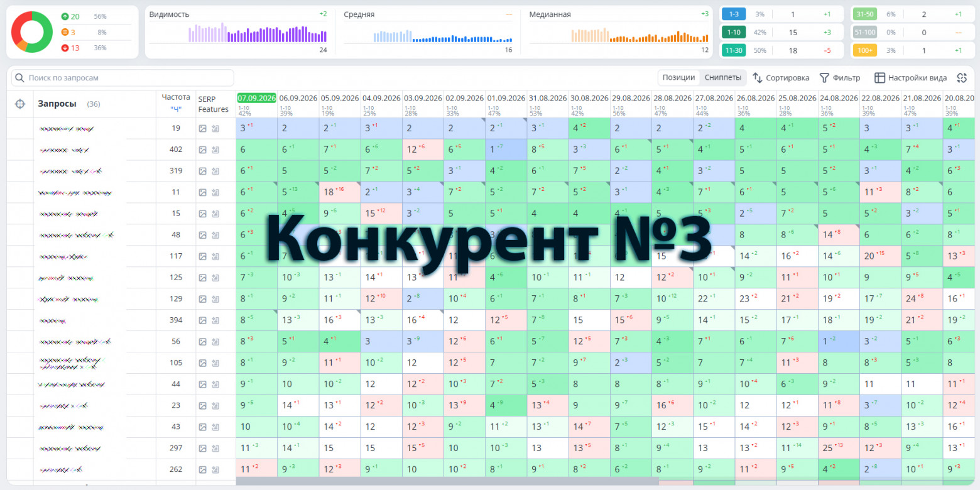Click the news SERP icon in the frequency 402 row
The image size is (980, 490).
pos(215,150)
